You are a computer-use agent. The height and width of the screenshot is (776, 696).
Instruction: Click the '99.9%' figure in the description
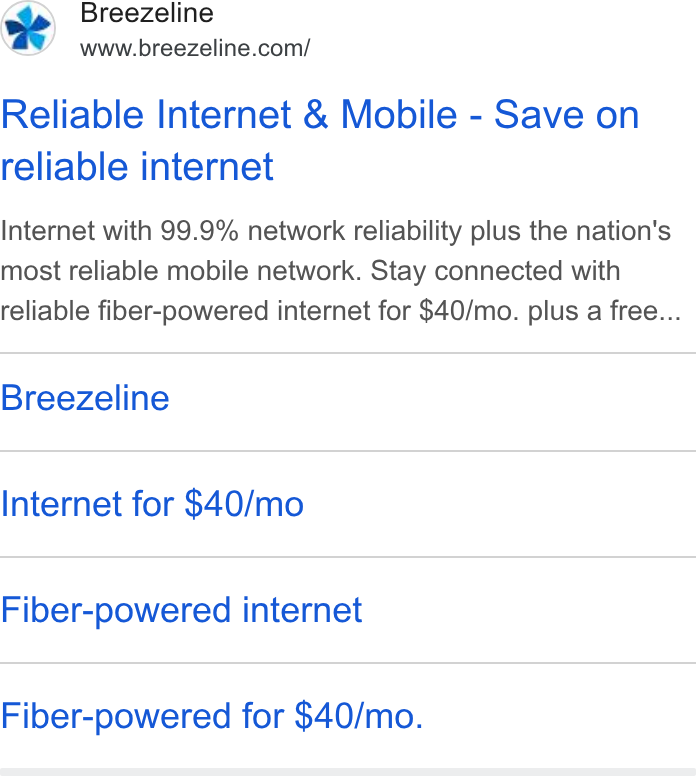pos(199,231)
